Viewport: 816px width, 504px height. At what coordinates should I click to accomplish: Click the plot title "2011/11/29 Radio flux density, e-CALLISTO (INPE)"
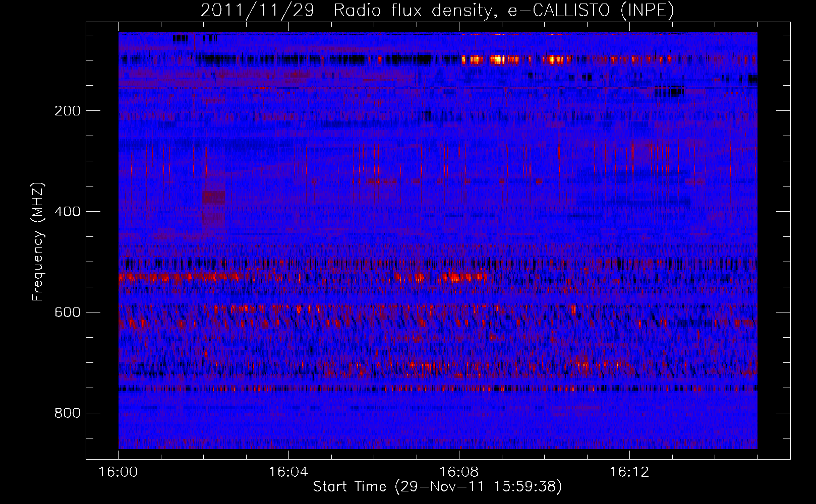437,11
